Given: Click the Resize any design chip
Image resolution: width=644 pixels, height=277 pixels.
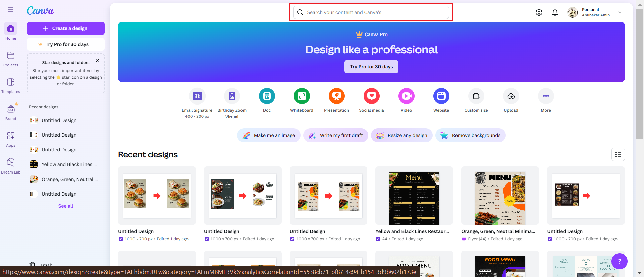Looking at the screenshot, I should pyautogui.click(x=402, y=135).
